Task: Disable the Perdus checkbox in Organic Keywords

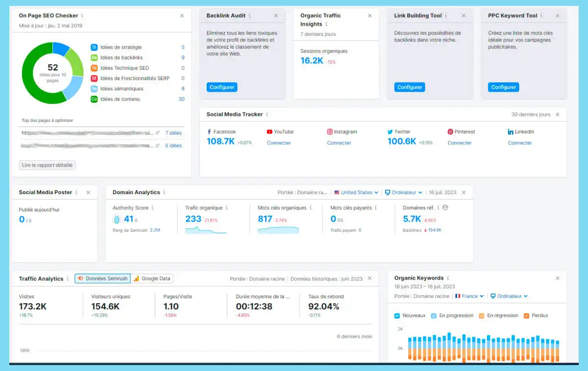Action: pyautogui.click(x=526, y=315)
